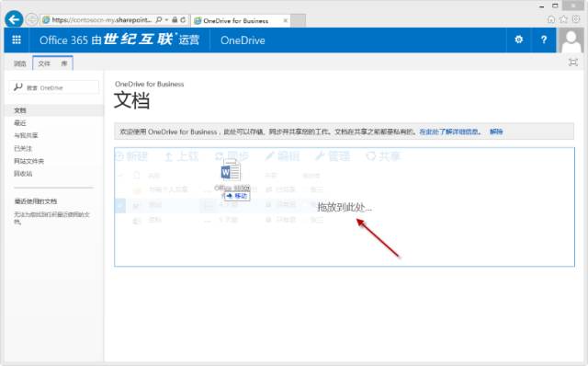Click the 编辑 edit button
This screenshot has height=366, width=588.
pos(282,156)
